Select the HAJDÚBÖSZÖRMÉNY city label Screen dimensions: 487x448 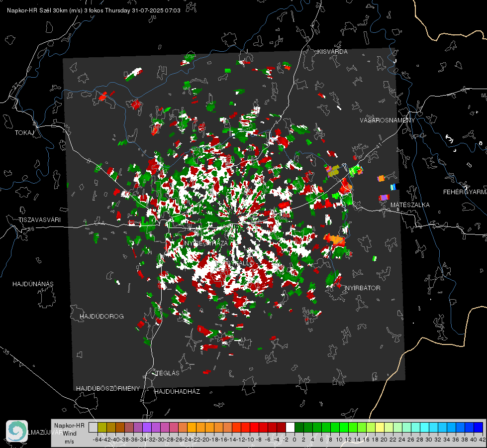(108, 389)
